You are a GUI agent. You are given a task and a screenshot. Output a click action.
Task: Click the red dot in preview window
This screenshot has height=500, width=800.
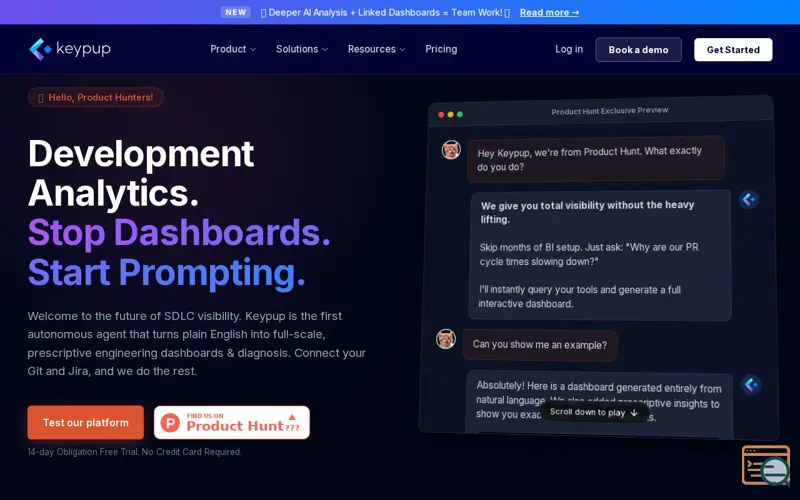coord(441,115)
